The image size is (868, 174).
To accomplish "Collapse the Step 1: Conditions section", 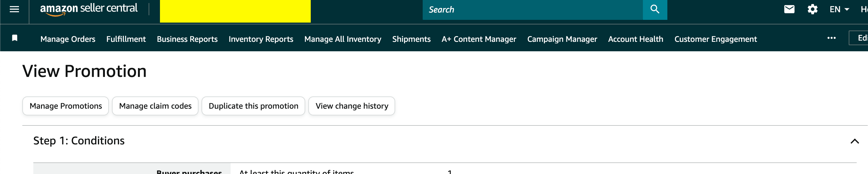I will tap(855, 141).
